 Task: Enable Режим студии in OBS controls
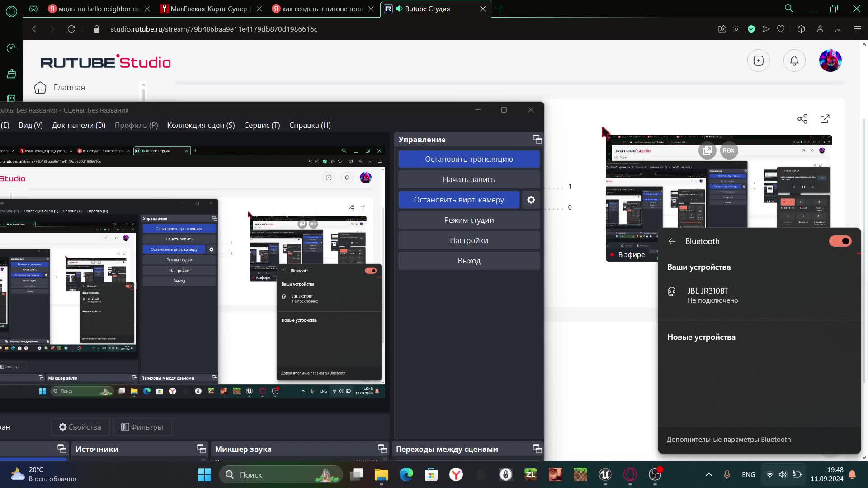click(x=469, y=220)
